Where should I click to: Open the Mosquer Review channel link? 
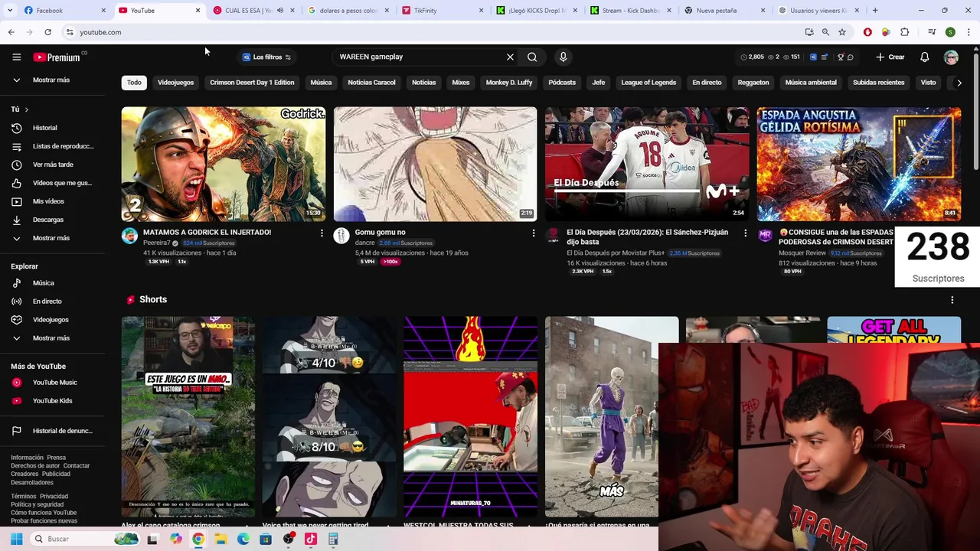[x=802, y=253]
